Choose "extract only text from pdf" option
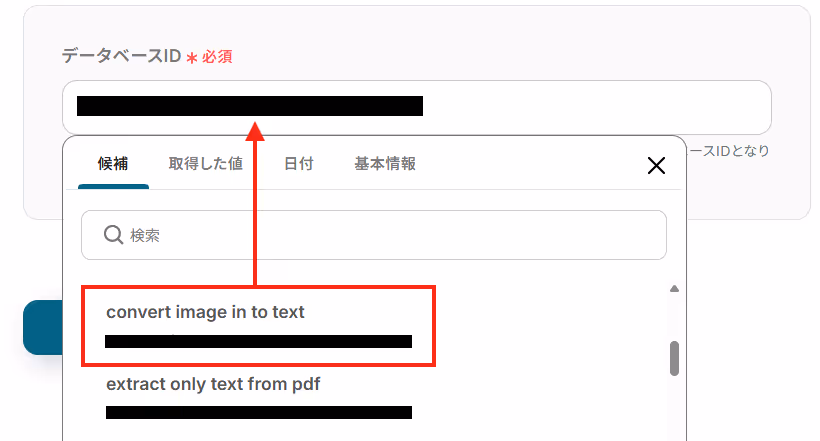The image size is (820, 441). (x=258, y=398)
